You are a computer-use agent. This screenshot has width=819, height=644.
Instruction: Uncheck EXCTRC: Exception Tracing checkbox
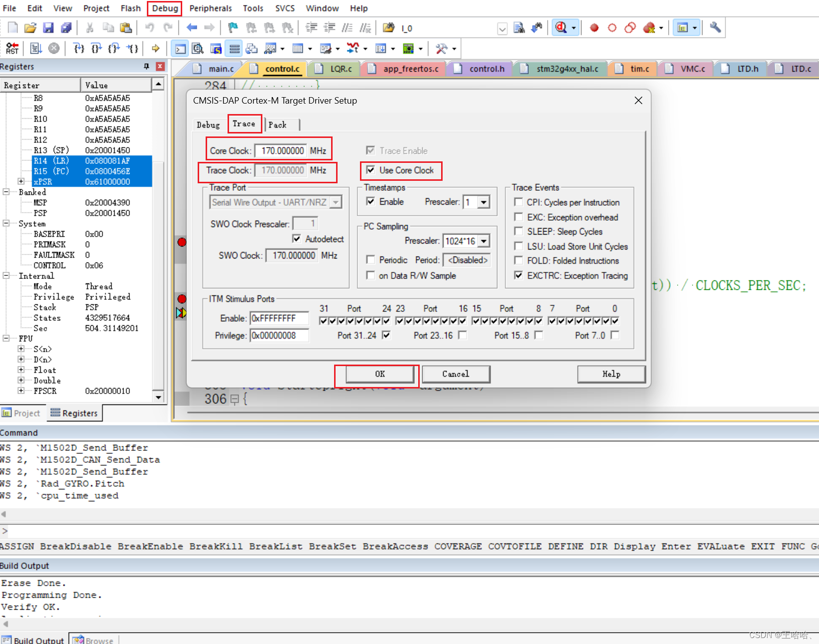518,275
